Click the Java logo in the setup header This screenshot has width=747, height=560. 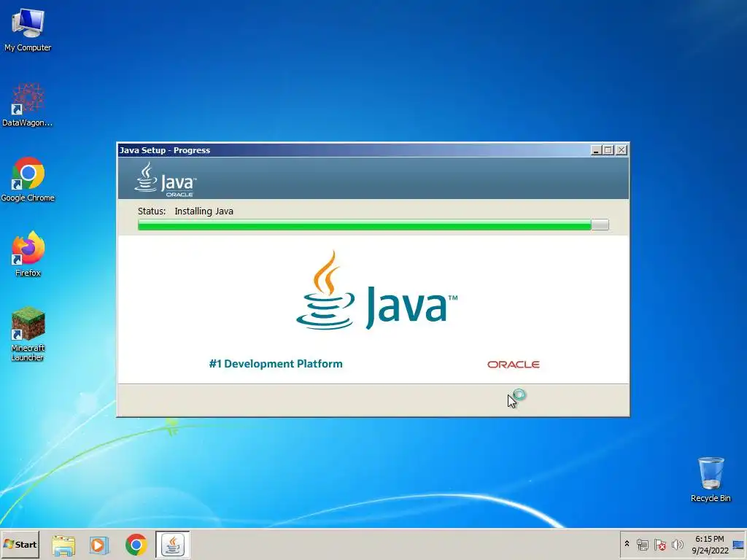click(165, 179)
